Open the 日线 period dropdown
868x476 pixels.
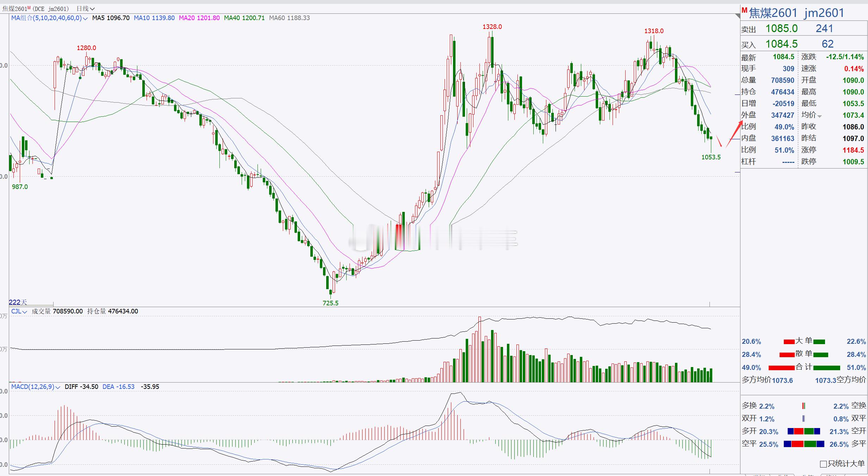(x=86, y=8)
